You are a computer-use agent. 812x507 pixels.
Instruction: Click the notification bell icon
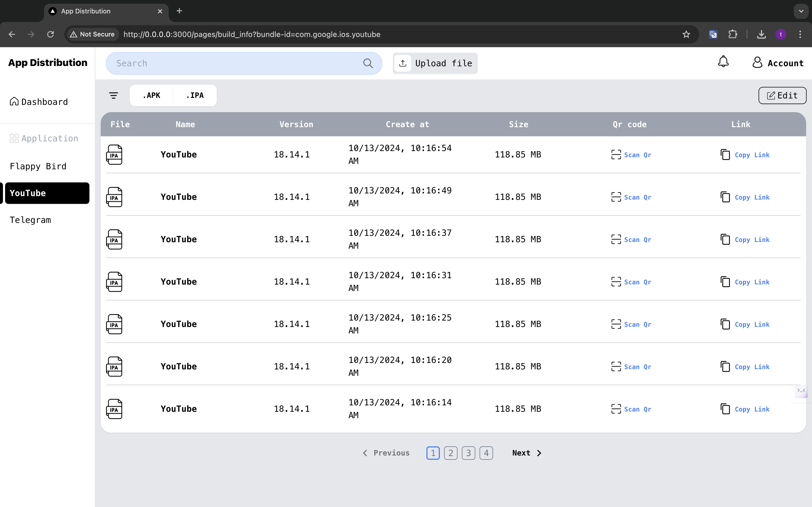tap(723, 62)
